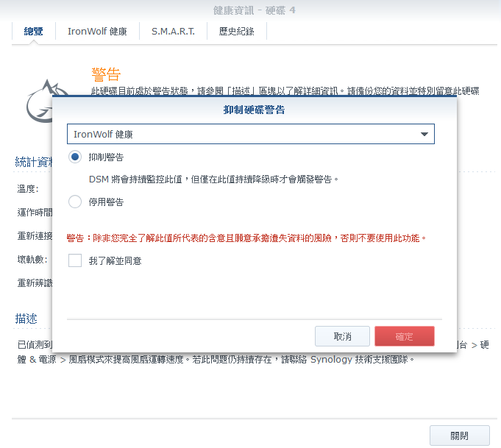Click the 描述 section heading
The width and height of the screenshot is (501, 448).
pyautogui.click(x=26, y=319)
